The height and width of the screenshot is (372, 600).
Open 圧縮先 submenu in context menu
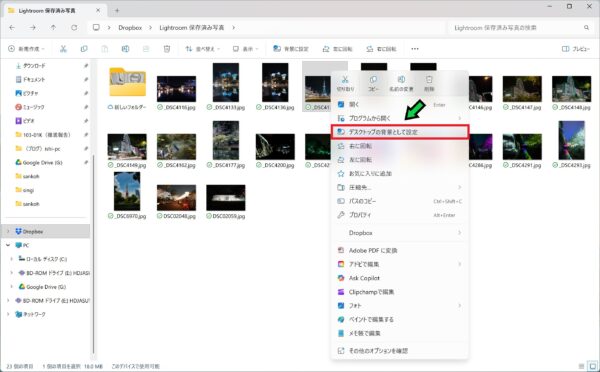pyautogui.click(x=400, y=187)
